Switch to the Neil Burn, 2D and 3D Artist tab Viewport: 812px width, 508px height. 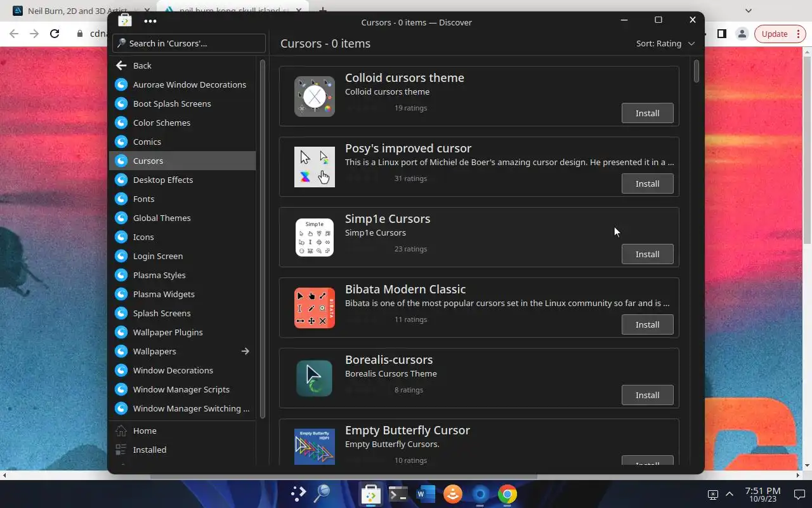(x=78, y=11)
